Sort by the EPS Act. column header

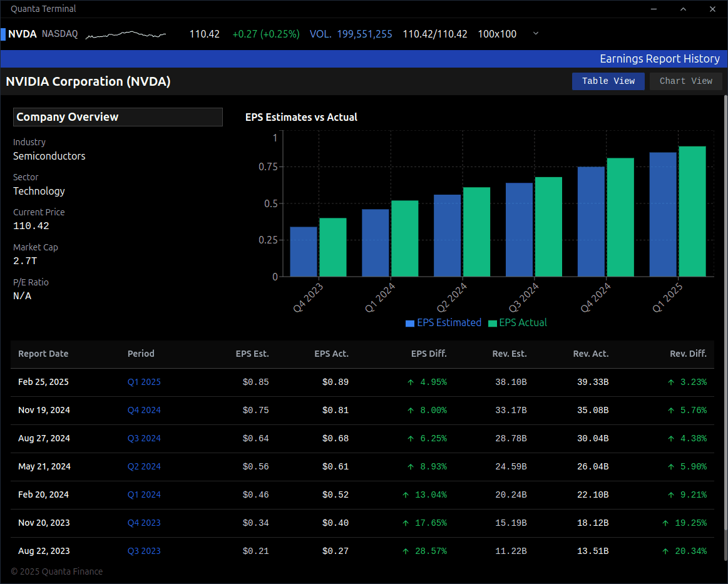tap(332, 354)
